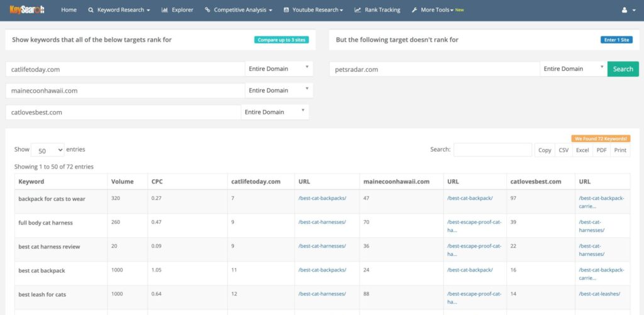Open Entire Domain dropdown for petsradar.com

tap(573, 69)
